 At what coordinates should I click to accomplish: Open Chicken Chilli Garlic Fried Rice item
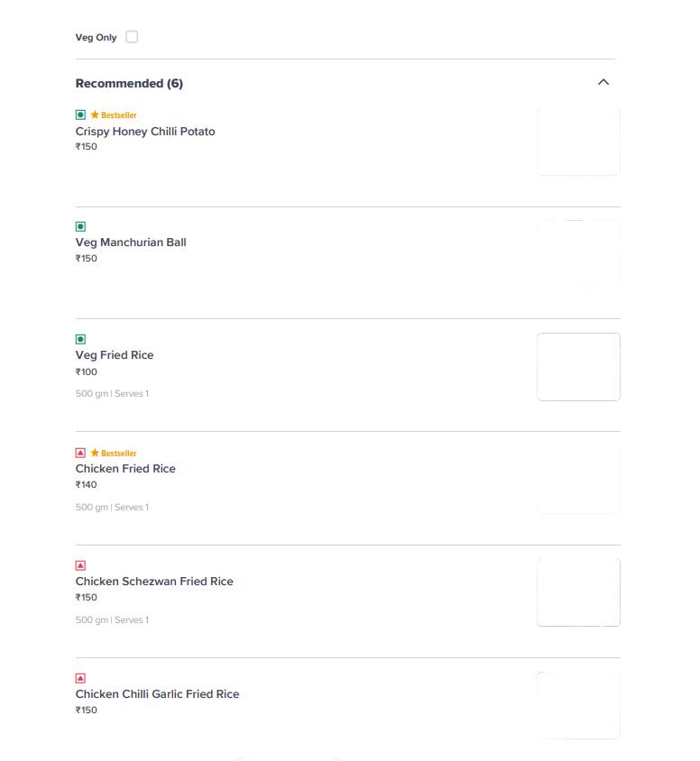point(157,694)
